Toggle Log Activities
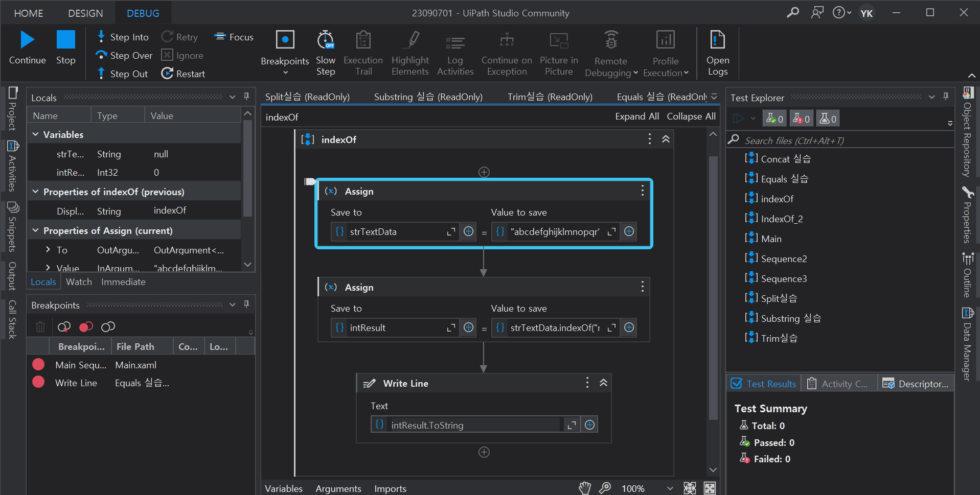 [455, 53]
